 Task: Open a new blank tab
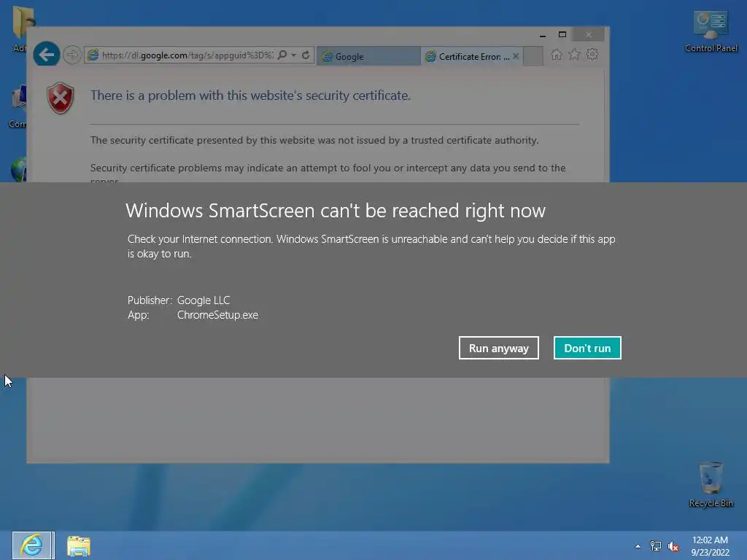tap(533, 56)
